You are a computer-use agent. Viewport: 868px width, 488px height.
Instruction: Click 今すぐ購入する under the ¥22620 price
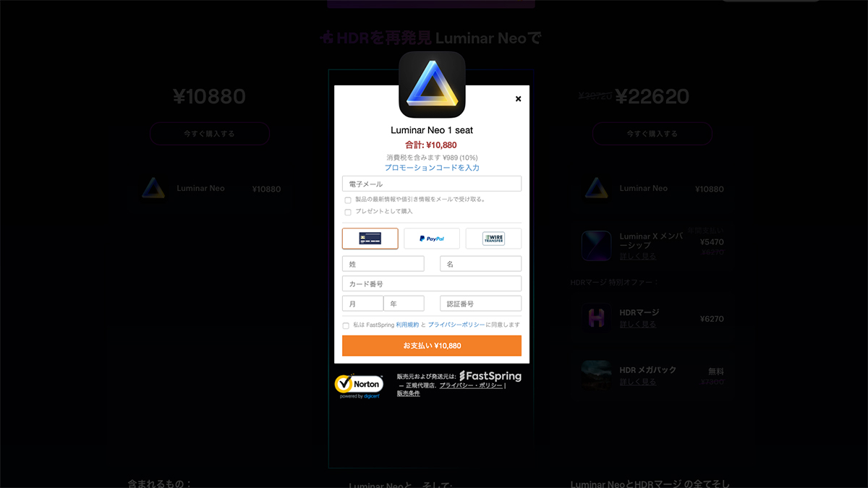pos(652,134)
